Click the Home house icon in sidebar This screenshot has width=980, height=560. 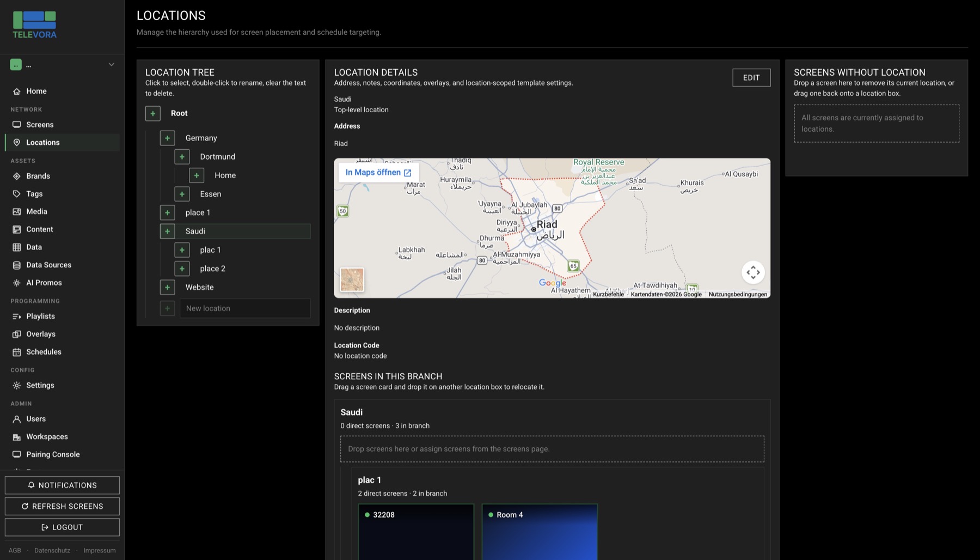coord(17,91)
